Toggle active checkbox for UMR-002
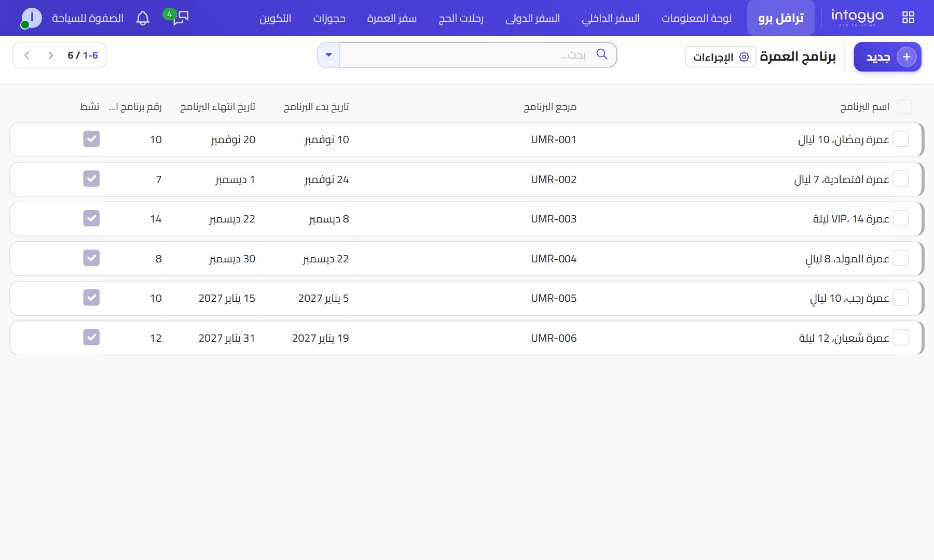This screenshot has height=560, width=934. (x=91, y=178)
